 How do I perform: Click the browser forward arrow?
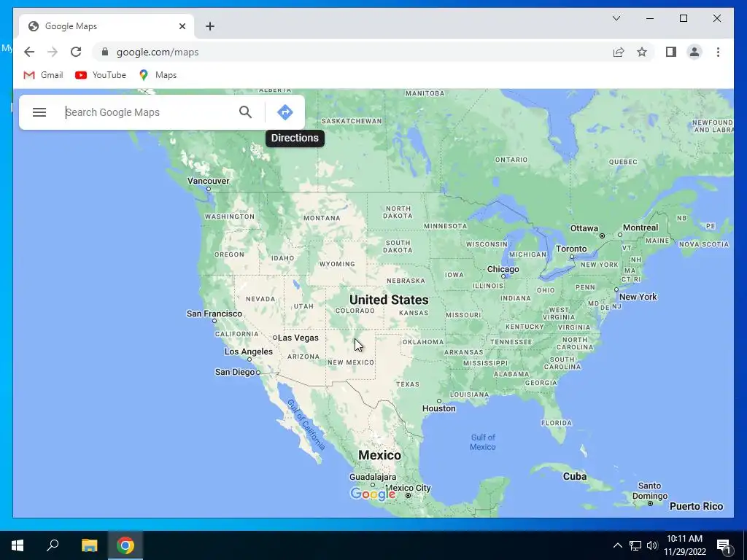(53, 52)
